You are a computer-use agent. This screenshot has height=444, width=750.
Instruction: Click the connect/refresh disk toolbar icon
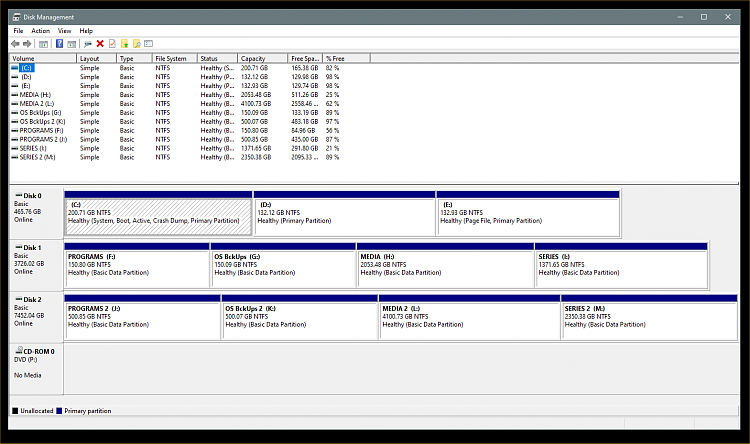(x=88, y=44)
